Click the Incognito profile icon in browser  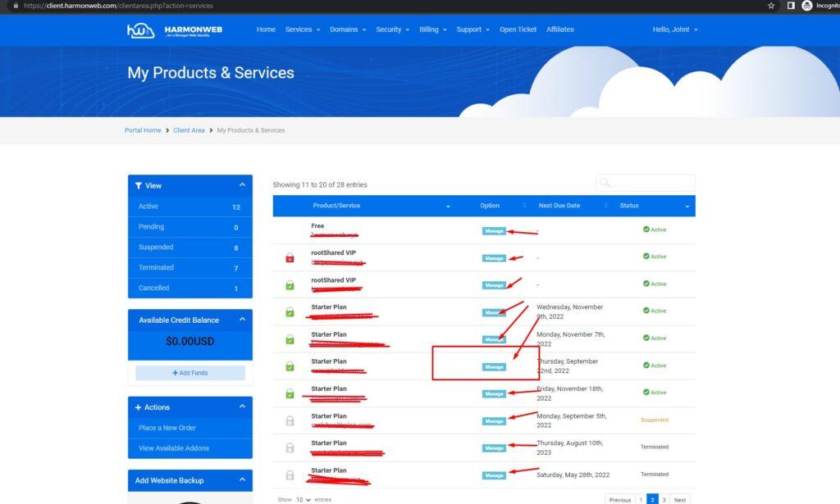807,6
